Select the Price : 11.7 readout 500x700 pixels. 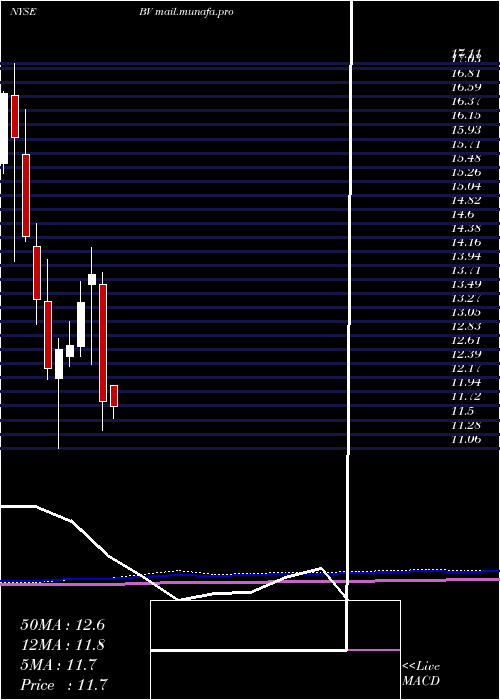click(64, 685)
